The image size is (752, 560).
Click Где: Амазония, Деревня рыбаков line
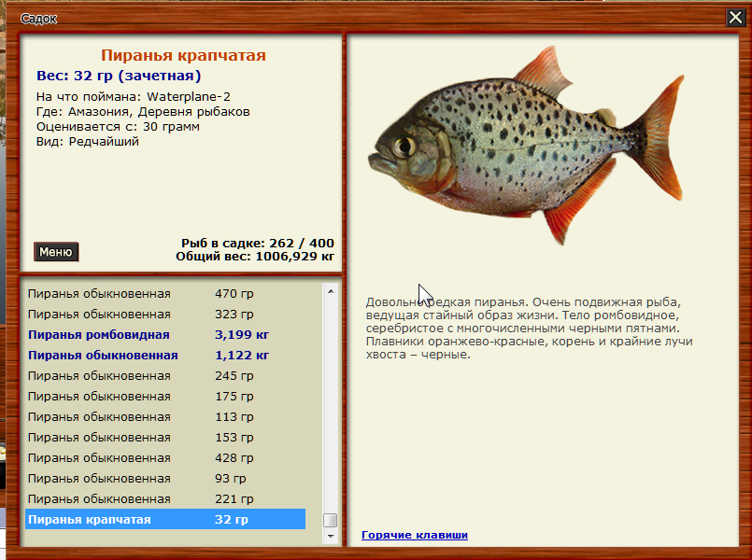pyautogui.click(x=143, y=112)
